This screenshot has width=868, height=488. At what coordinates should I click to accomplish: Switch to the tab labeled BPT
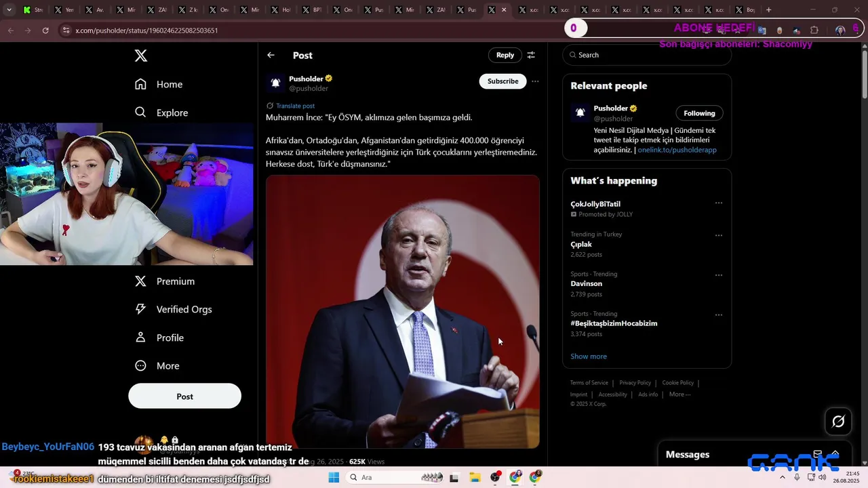coord(311,10)
